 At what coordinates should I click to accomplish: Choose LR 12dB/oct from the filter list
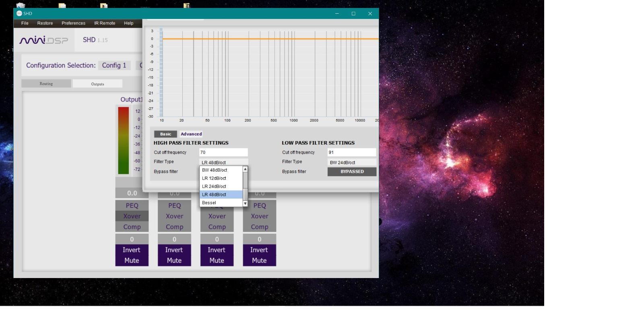click(x=221, y=178)
